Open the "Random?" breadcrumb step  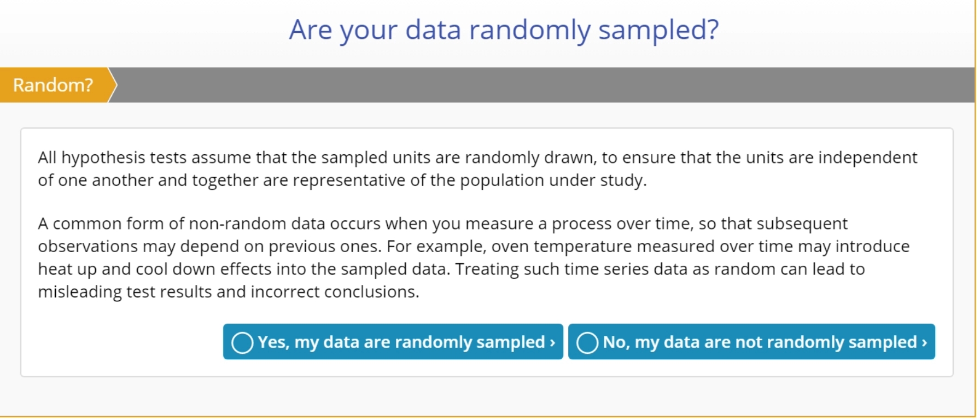[53, 85]
